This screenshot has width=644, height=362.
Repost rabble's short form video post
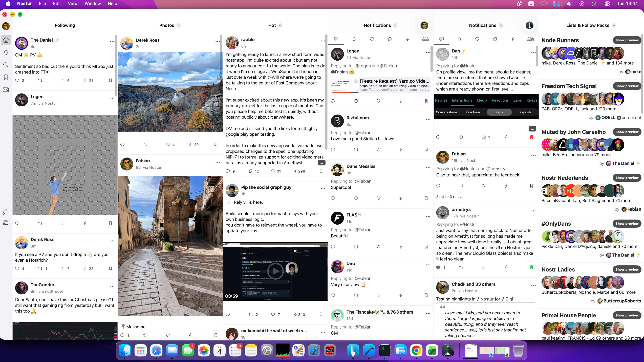[x=251, y=171]
